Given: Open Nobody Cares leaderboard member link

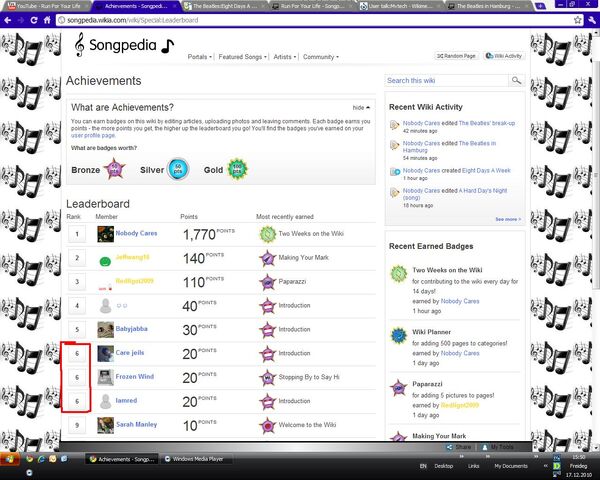Looking at the screenshot, I should (x=136, y=233).
